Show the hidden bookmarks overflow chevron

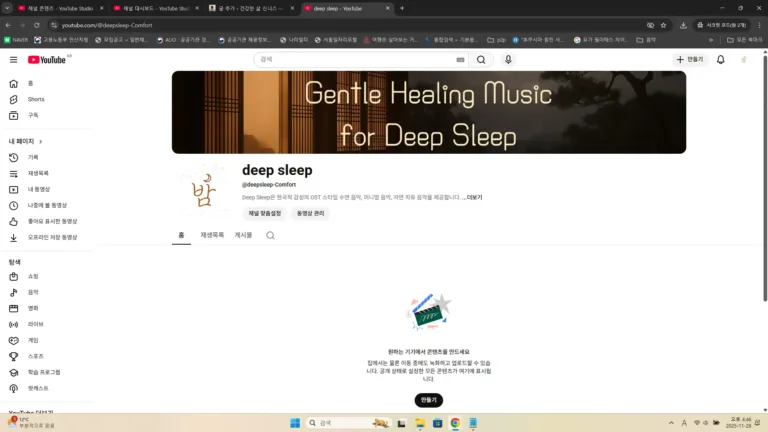pyautogui.click(x=711, y=40)
